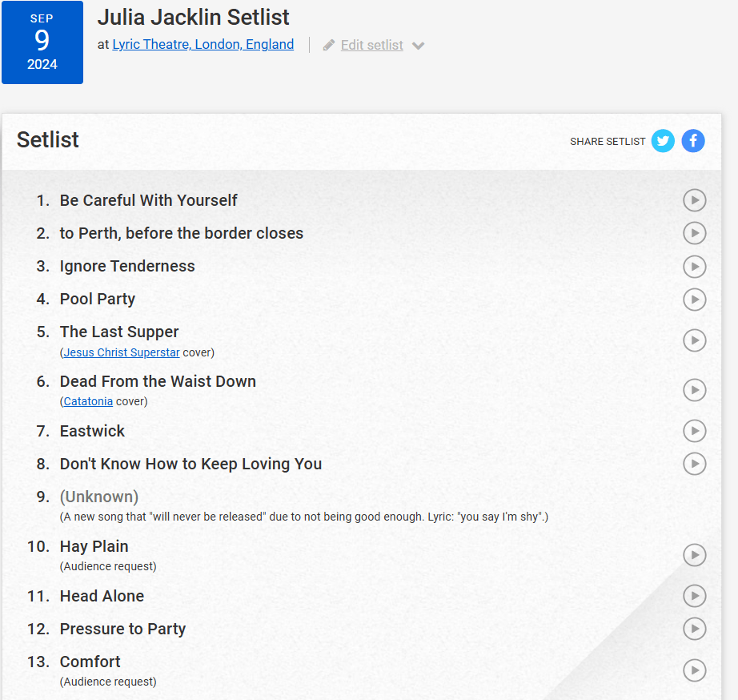Screen dimensions: 738x700
Task: Open the Jesus Christ Superstar artist link
Action: 122,352
